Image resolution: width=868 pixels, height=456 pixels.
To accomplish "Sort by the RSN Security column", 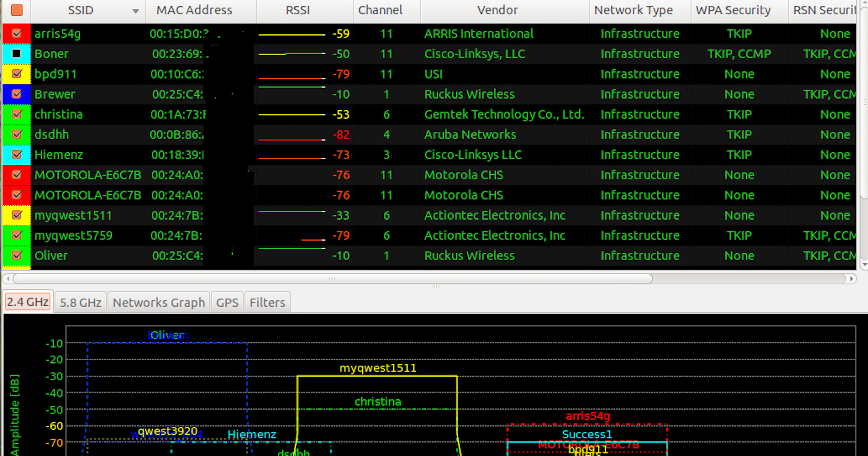I will pos(822,10).
